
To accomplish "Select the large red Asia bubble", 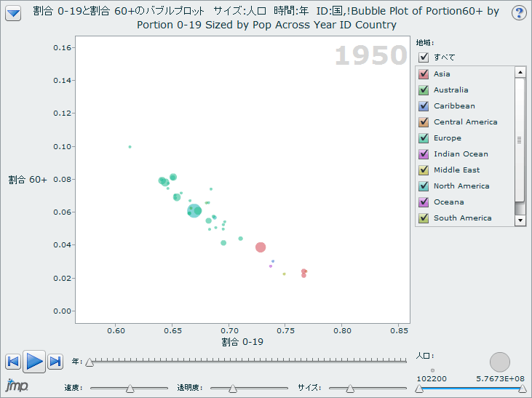I will [261, 247].
